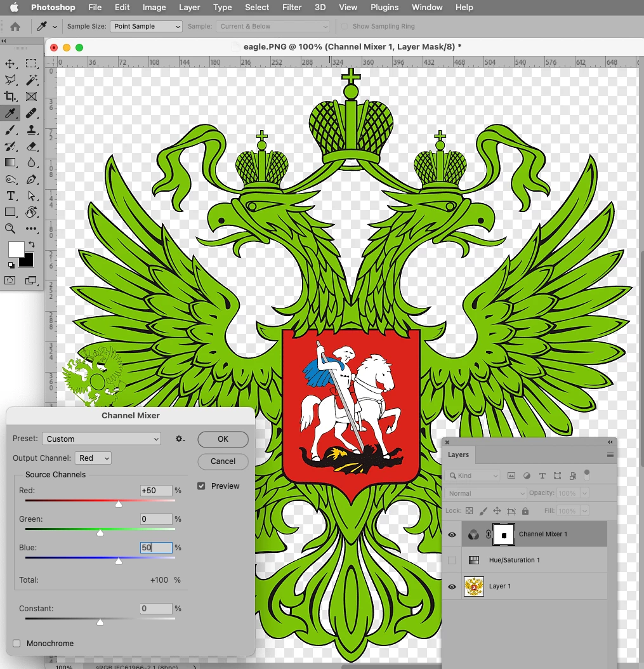Change screen mode icon
This screenshot has width=644, height=669.
[30, 281]
